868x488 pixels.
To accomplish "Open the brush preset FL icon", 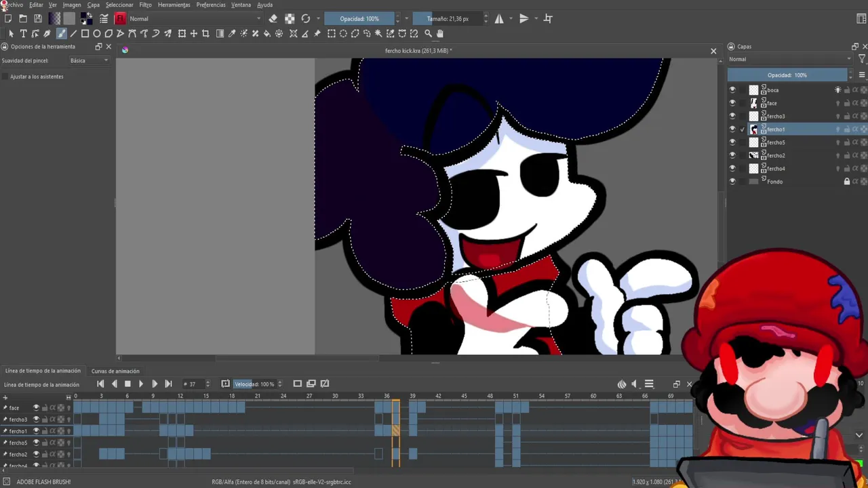I will (120, 18).
